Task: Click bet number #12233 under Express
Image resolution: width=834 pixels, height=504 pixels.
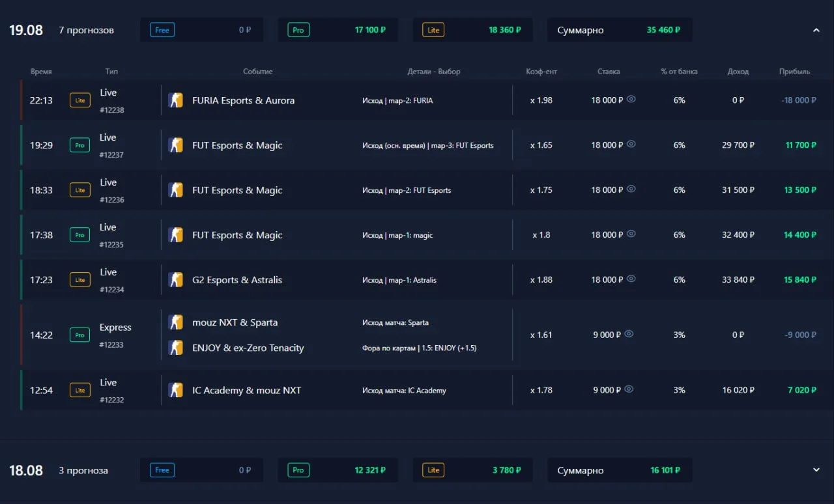Action: (x=112, y=344)
